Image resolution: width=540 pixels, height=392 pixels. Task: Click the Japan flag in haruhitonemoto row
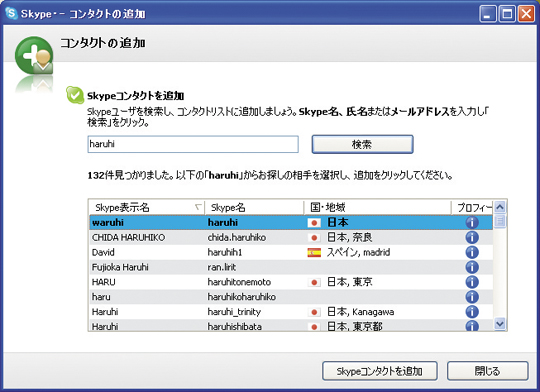click(314, 282)
